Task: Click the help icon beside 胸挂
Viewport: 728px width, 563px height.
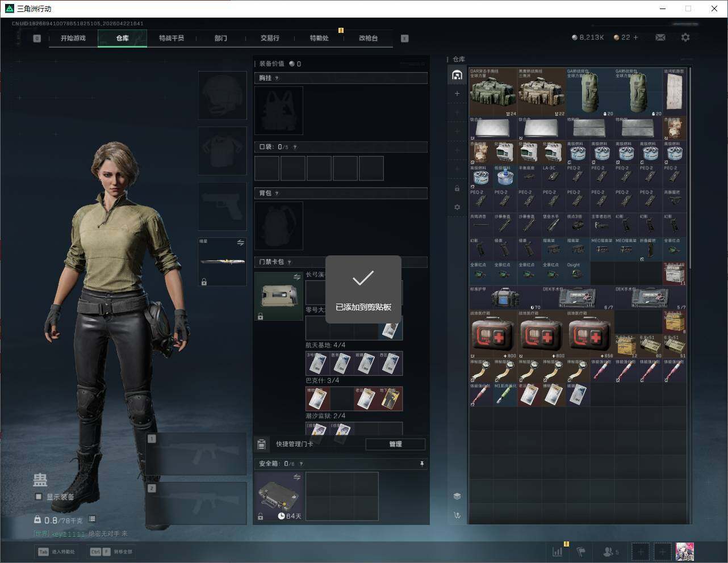Action: point(277,78)
